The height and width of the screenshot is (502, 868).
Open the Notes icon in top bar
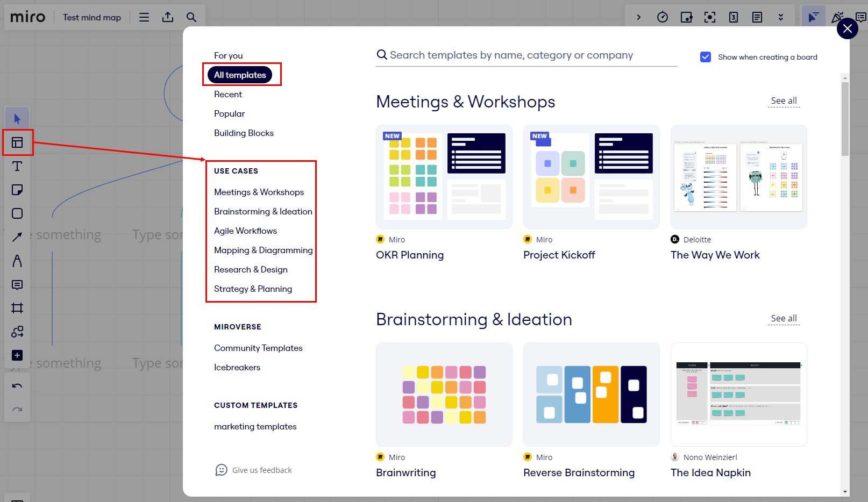[x=757, y=17]
